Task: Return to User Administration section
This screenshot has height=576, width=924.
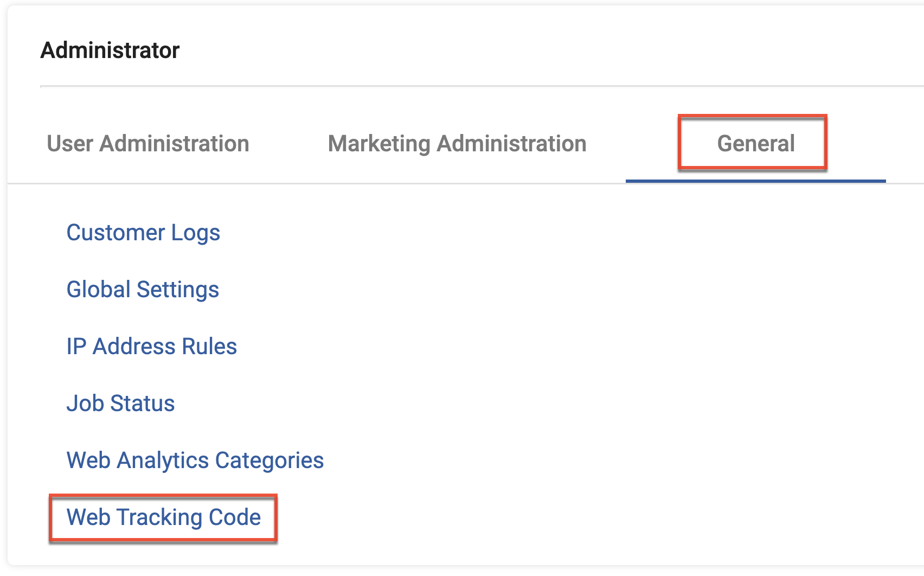Action: pos(147,143)
